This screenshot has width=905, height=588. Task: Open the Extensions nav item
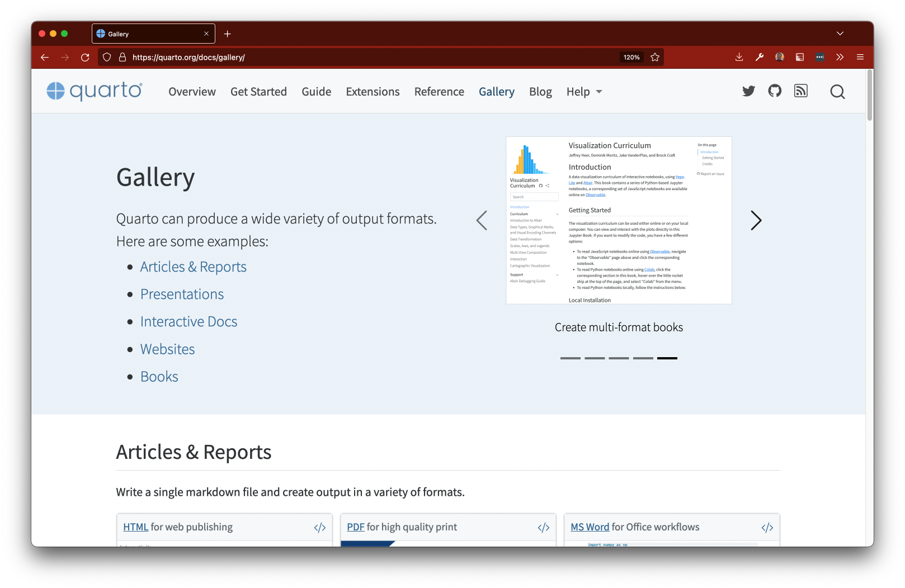tap(373, 92)
